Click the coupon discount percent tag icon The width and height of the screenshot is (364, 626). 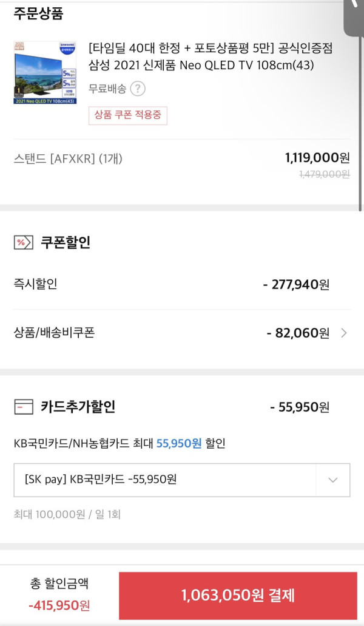pos(24,242)
